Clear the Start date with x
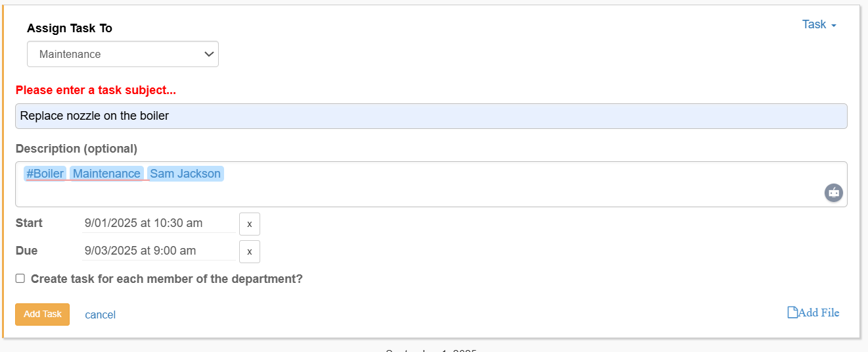The image size is (868, 352). 250,224
